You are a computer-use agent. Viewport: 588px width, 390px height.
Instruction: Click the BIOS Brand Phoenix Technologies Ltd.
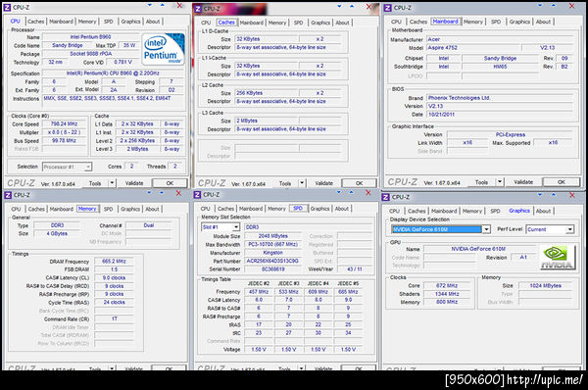500,98
